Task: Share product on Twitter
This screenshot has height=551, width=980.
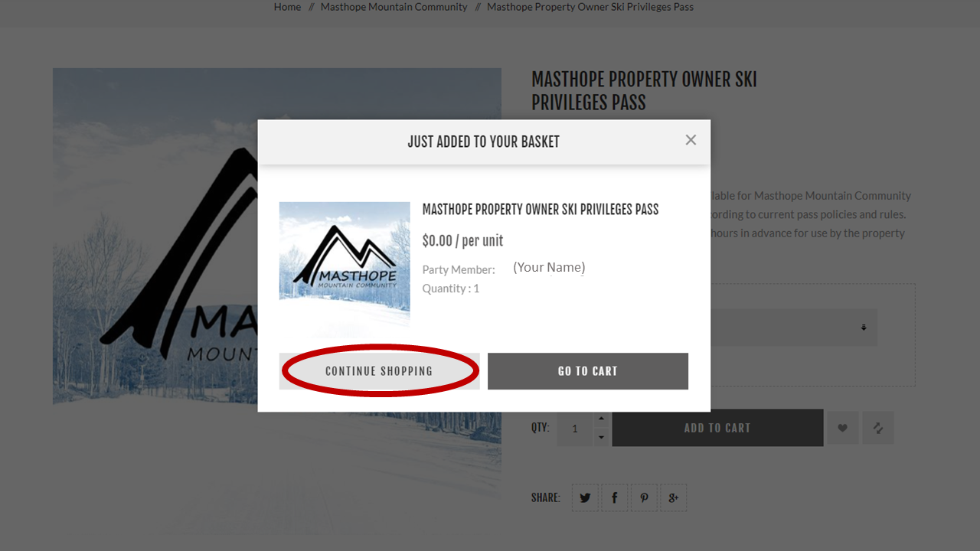Action: click(x=585, y=497)
